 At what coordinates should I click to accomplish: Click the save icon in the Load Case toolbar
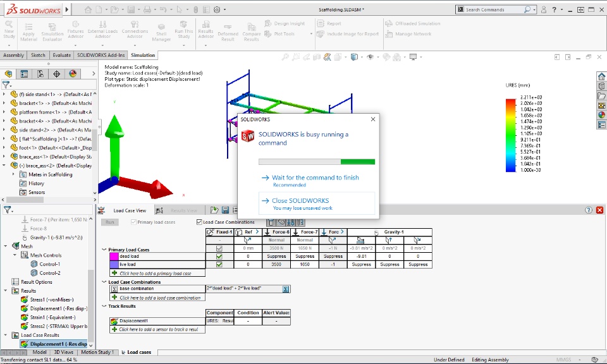(x=225, y=210)
